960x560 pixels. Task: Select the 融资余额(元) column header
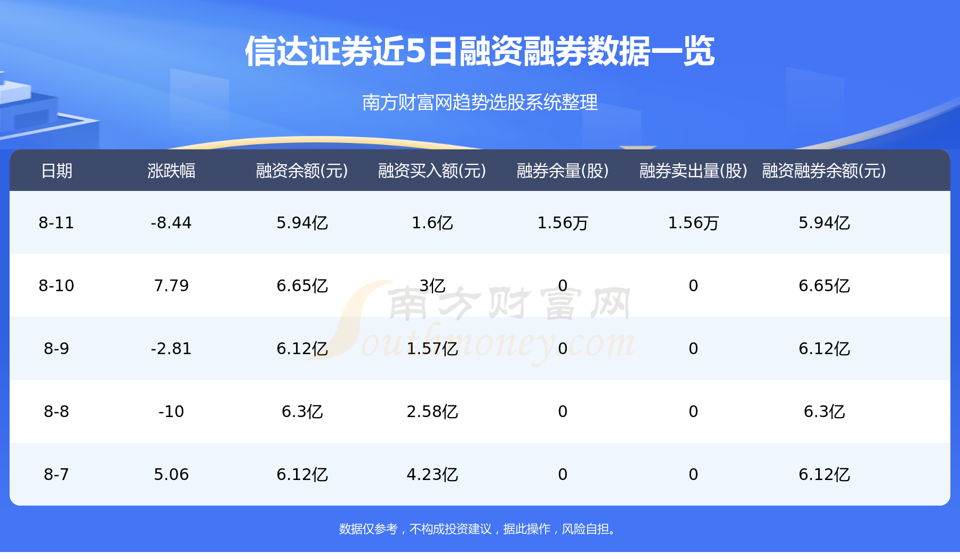coord(302,171)
